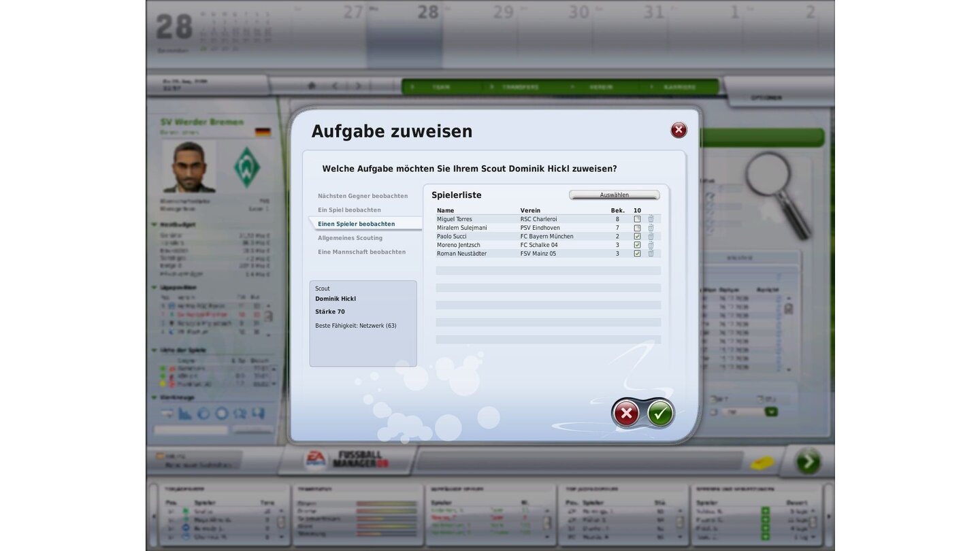Click club PSV Eindhoven

(x=540, y=228)
